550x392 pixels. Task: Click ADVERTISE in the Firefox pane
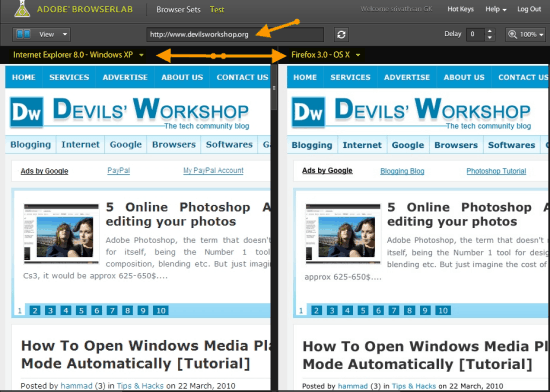407,77
